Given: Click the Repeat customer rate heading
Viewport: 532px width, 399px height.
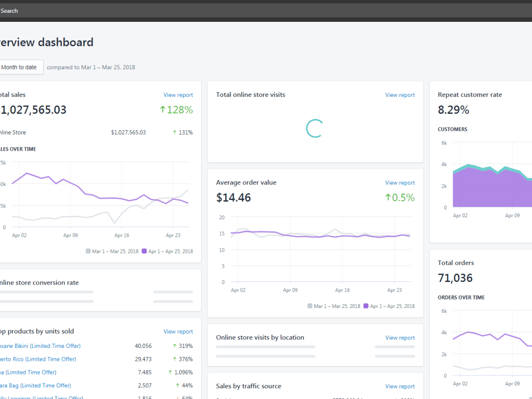Looking at the screenshot, I should (470, 95).
